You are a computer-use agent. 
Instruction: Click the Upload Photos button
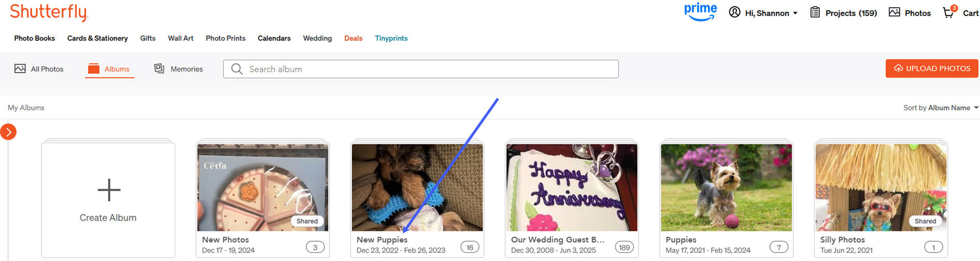click(x=932, y=68)
